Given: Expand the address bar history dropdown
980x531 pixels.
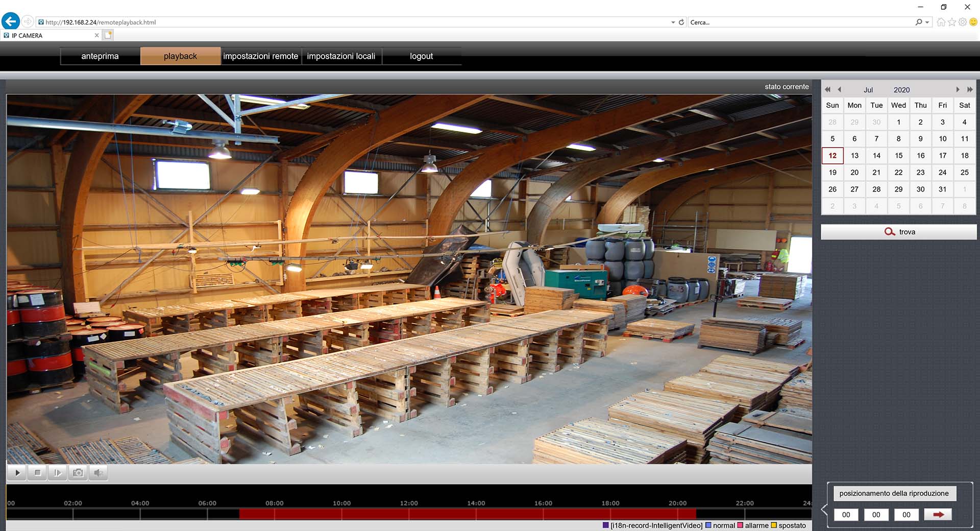Looking at the screenshot, I should [x=673, y=22].
